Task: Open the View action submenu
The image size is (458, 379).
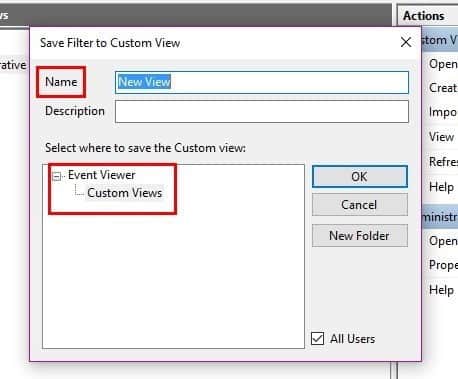Action: [x=441, y=137]
